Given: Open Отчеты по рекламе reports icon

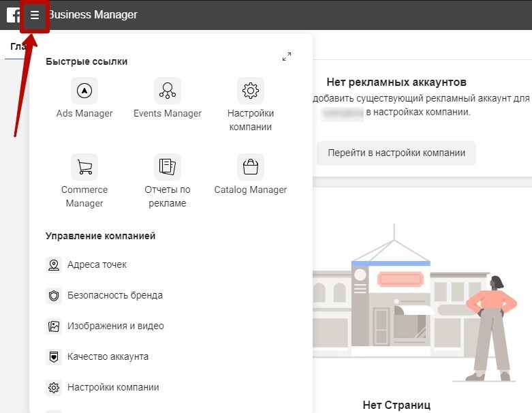Looking at the screenshot, I should click(168, 167).
